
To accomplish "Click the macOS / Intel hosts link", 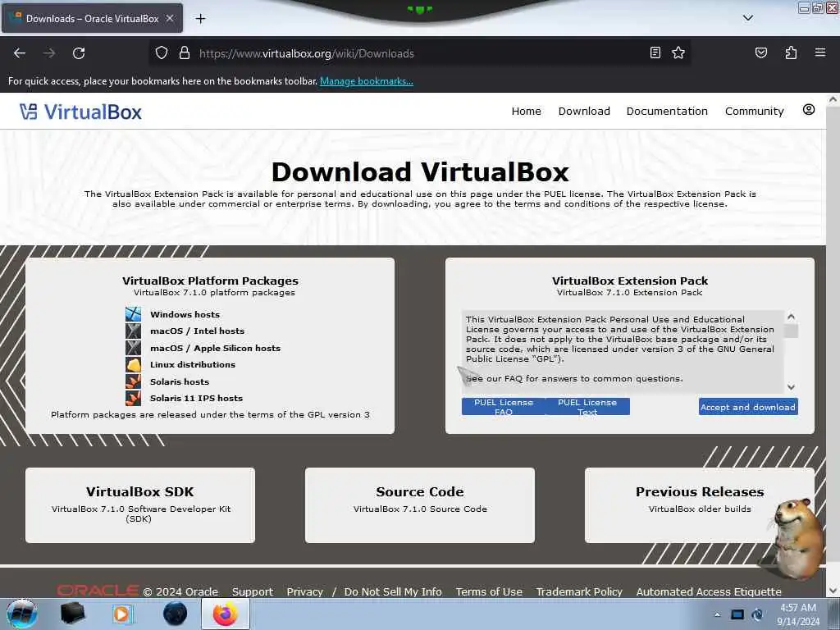I will pos(197,331).
